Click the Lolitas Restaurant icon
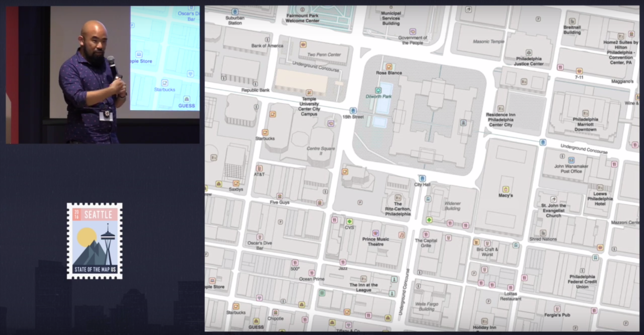Screen dimensions: 644x335 (510, 287)
